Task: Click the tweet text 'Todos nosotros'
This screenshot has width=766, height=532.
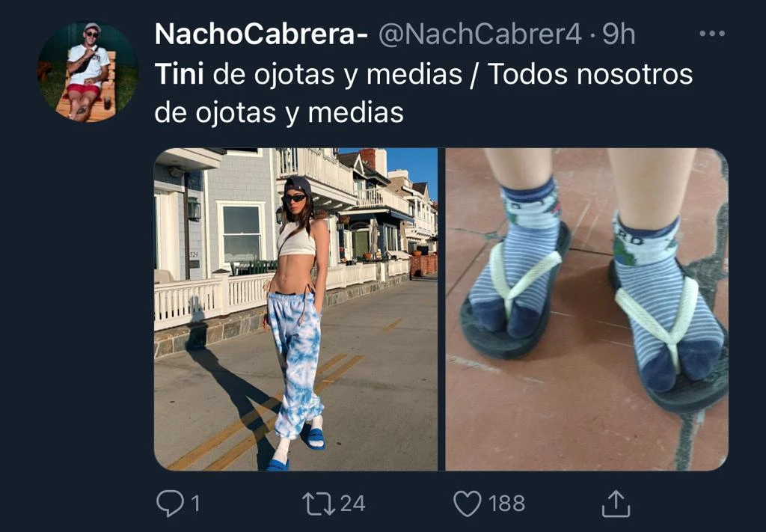Action: [590, 74]
